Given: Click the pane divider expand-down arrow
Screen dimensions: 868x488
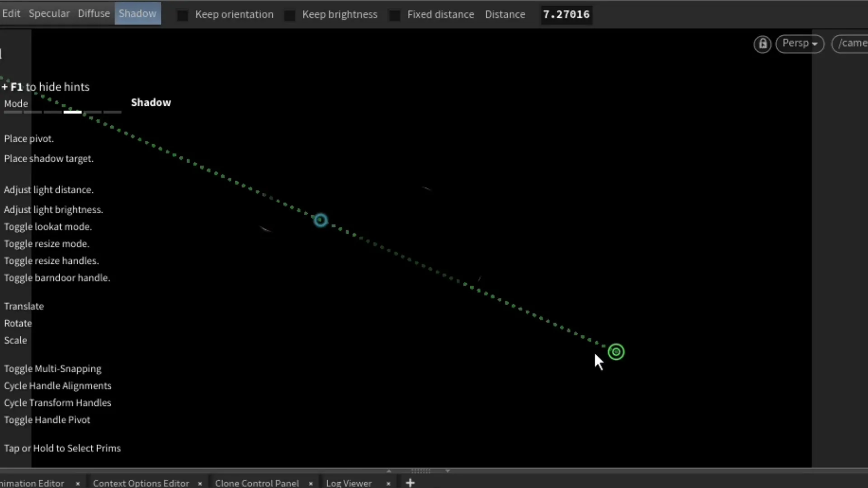Looking at the screenshot, I should (x=448, y=471).
